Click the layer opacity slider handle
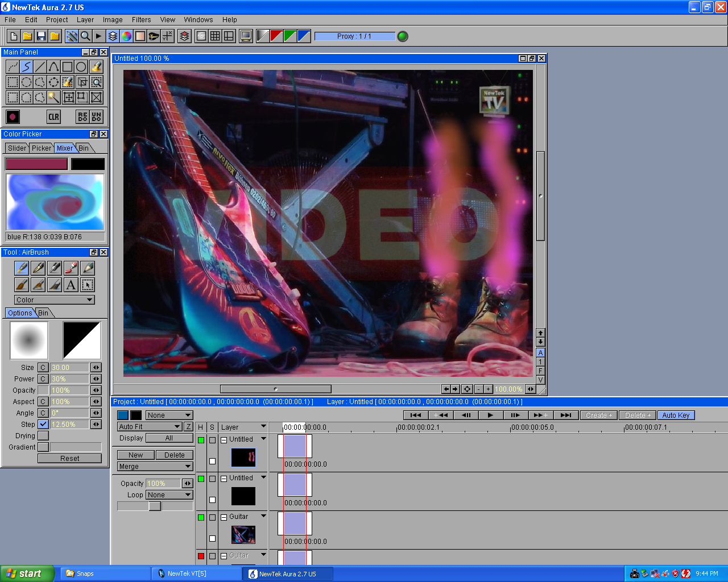The height and width of the screenshot is (582, 728). (155, 506)
